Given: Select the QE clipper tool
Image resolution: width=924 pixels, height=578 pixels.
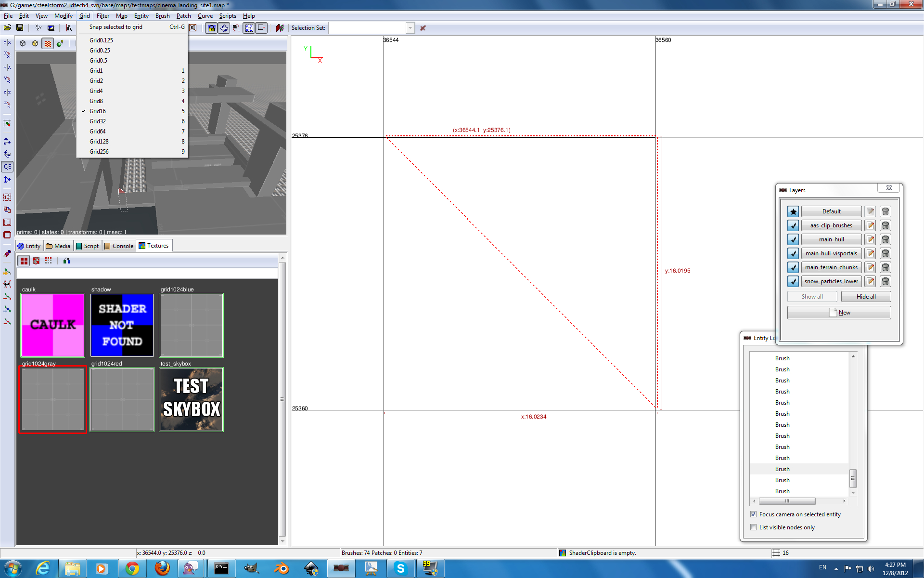Looking at the screenshot, I should tap(7, 167).
